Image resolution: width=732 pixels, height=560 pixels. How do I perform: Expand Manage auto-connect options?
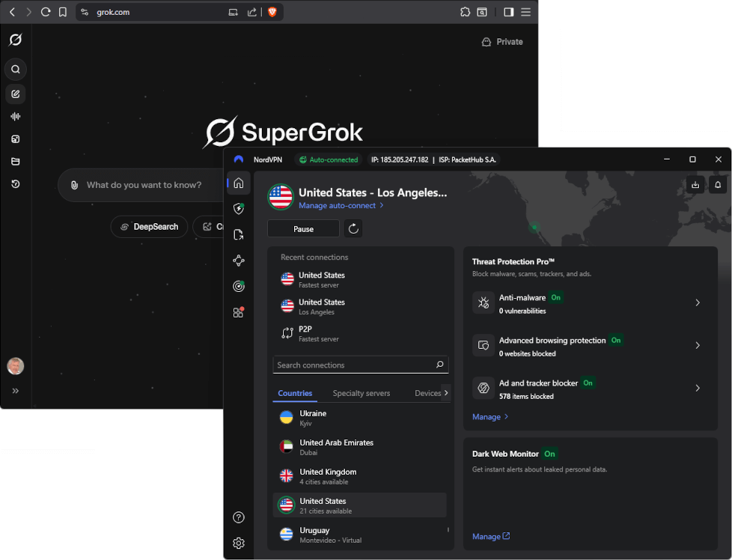click(x=338, y=205)
